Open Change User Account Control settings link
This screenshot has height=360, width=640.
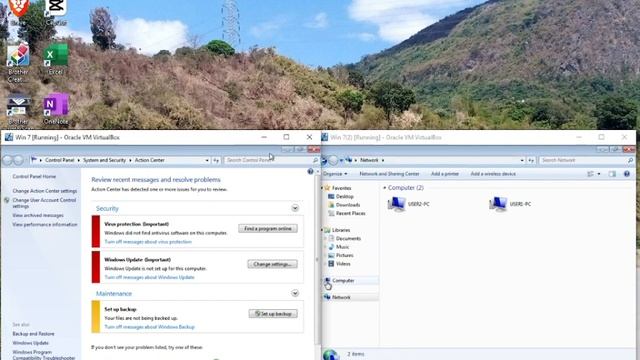click(x=44, y=203)
